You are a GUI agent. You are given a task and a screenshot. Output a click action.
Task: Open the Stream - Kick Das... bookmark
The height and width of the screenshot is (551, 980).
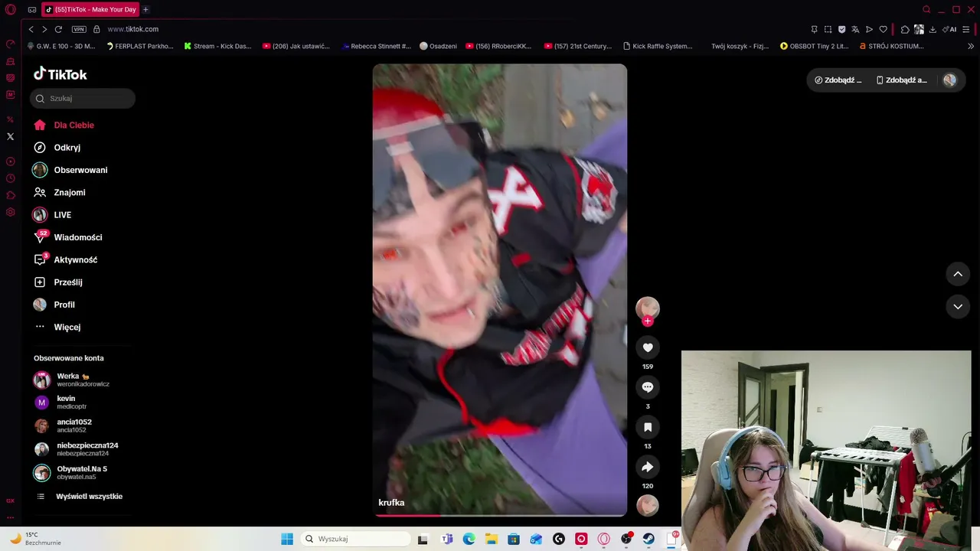click(217, 46)
